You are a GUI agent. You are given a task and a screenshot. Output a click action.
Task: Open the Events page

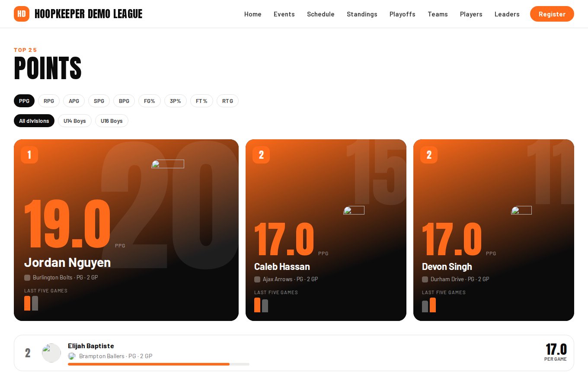tap(284, 14)
